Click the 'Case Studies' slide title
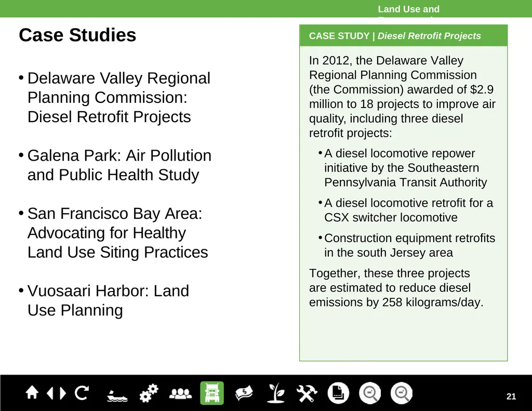The image size is (532, 411). pyautogui.click(x=77, y=35)
